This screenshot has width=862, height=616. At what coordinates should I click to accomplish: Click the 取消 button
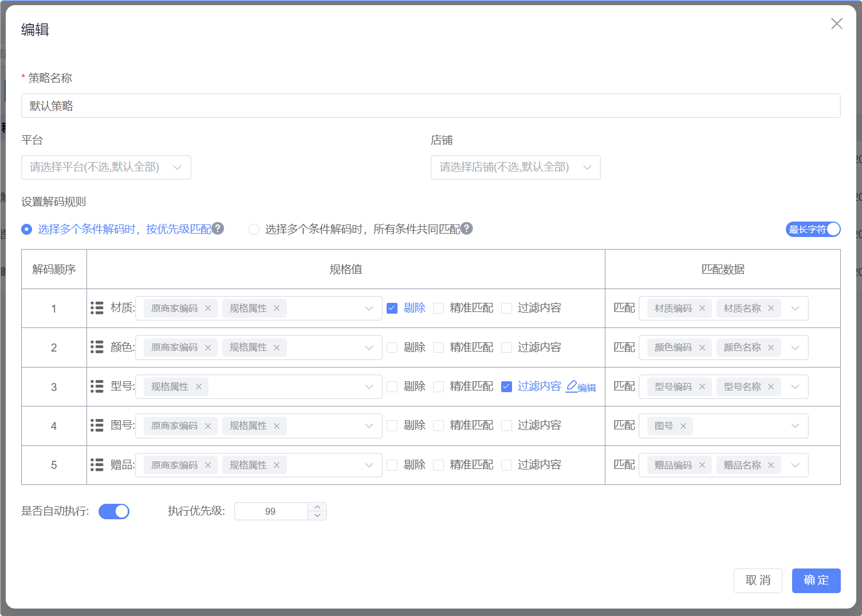point(758,581)
